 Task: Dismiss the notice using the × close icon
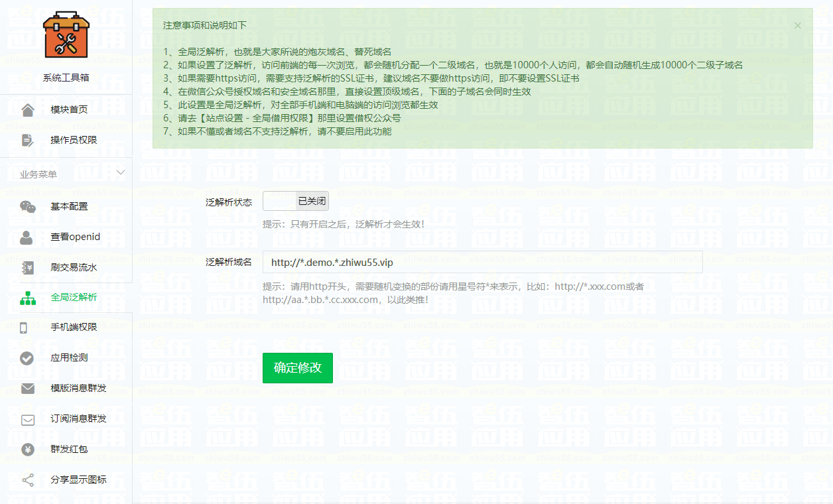coord(798,26)
